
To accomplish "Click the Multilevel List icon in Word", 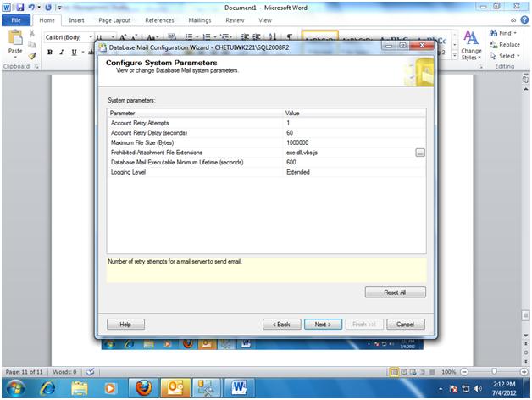I will pos(224,36).
